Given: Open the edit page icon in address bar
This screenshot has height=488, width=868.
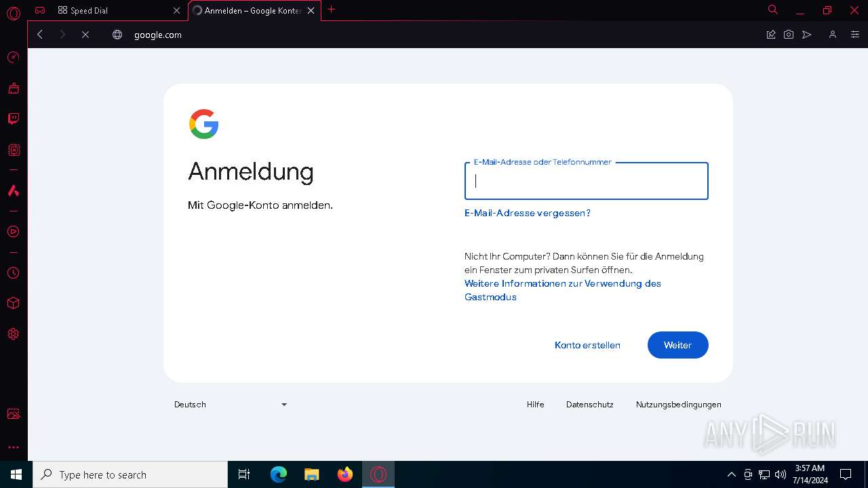Looking at the screenshot, I should (x=771, y=35).
